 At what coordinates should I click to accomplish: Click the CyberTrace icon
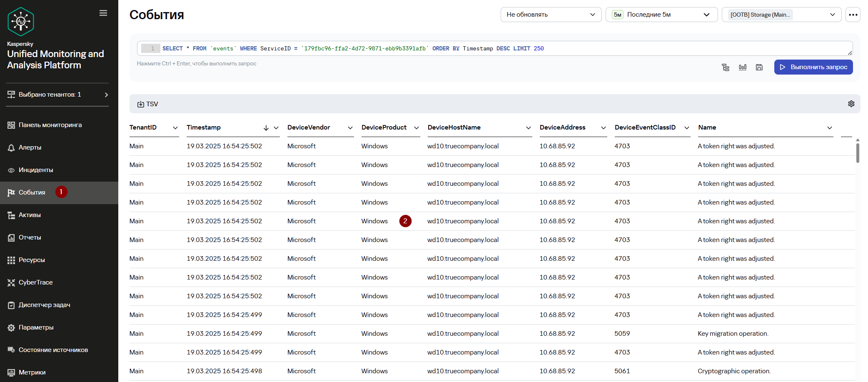[11, 283]
